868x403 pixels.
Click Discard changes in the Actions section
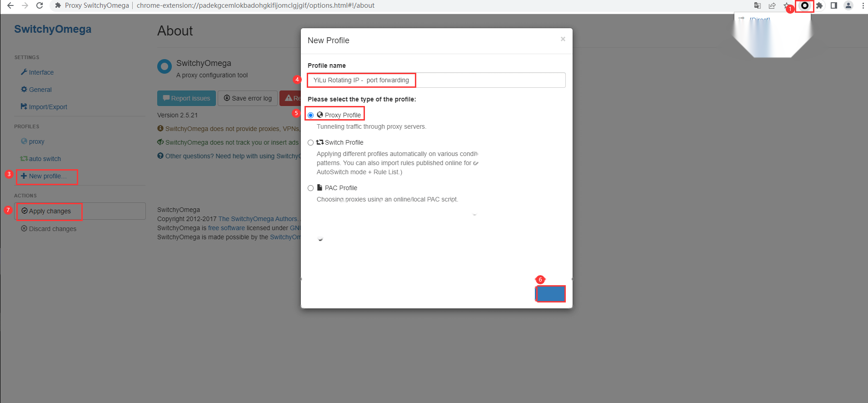(x=49, y=229)
